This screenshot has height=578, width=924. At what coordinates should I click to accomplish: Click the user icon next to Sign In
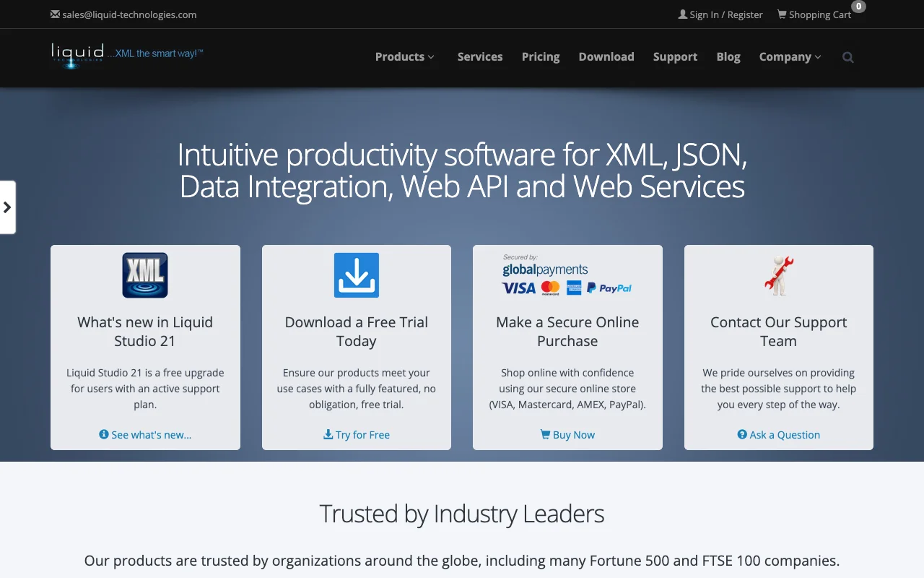[x=683, y=14]
